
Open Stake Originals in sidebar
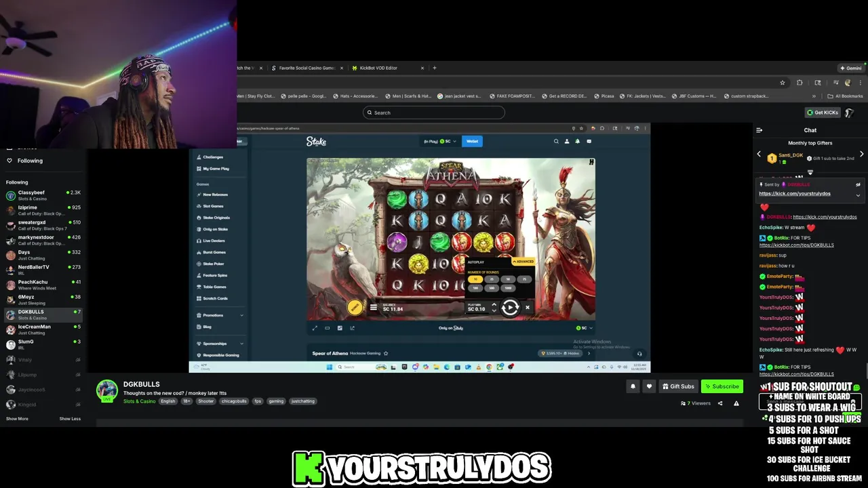click(216, 218)
